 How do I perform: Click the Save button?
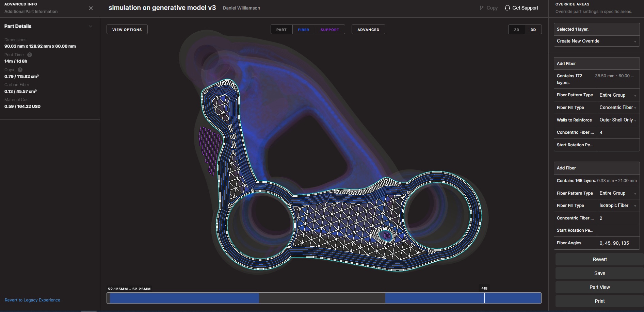tap(599, 273)
